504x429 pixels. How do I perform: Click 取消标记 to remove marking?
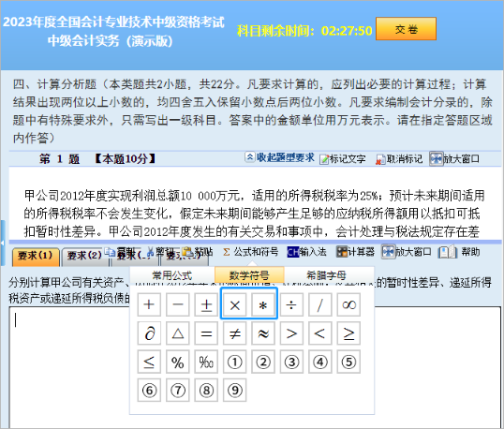click(399, 158)
